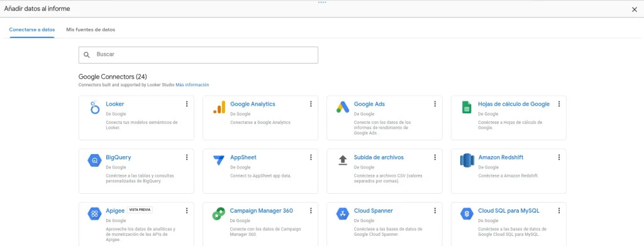
Task: Open the more options menu for AppSheet
Action: coord(311,157)
